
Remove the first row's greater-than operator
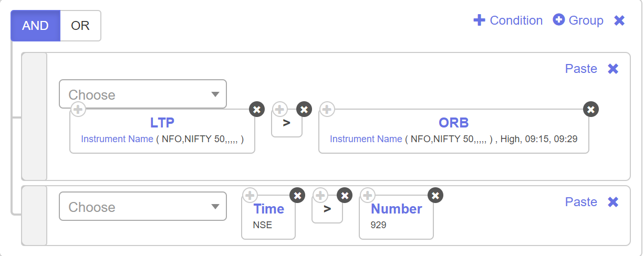pyautogui.click(x=304, y=109)
